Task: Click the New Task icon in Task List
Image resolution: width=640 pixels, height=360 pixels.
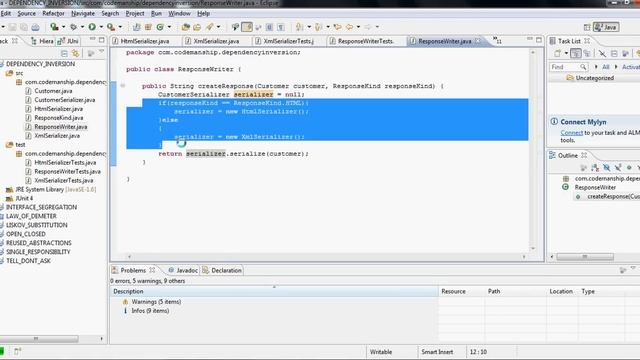Action: (x=558, y=53)
